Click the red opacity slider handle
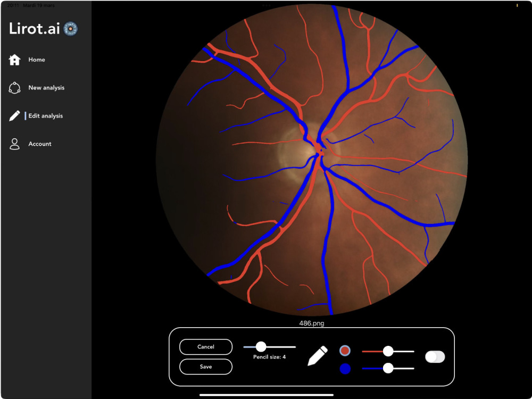Screen dimensions: 532x399 point(388,352)
